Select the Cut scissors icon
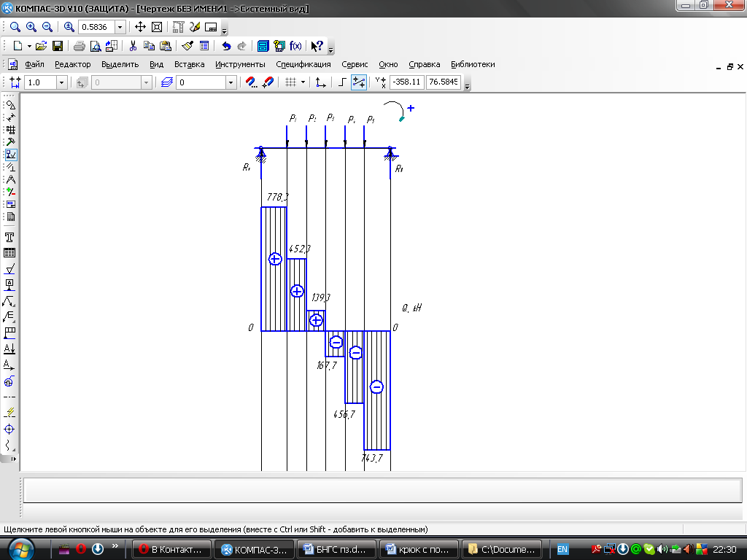Viewport: 747px width, 560px height. click(133, 46)
